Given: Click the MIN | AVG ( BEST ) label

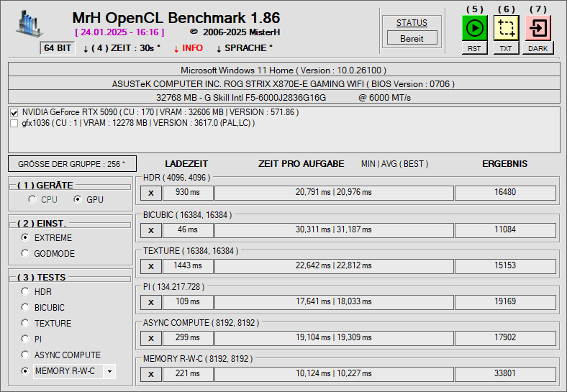Looking at the screenshot, I should coord(394,164).
